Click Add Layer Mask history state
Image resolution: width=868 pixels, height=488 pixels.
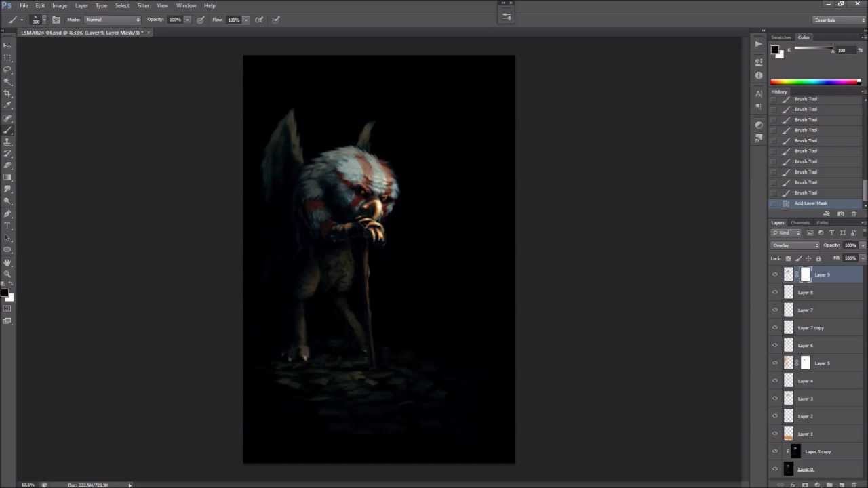click(x=810, y=203)
